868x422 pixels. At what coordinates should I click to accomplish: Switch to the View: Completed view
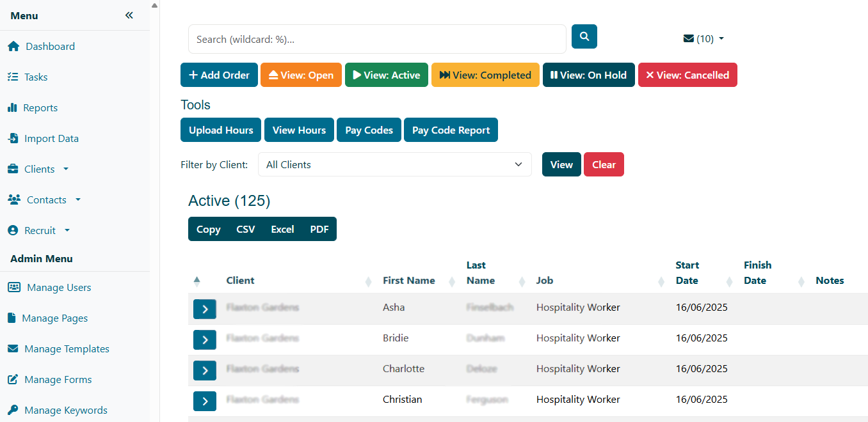485,75
